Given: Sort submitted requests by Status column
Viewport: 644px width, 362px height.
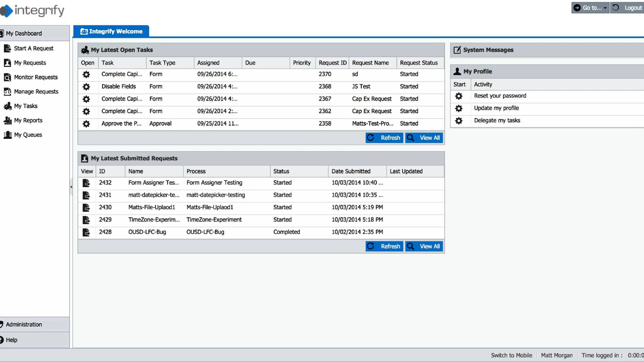Looking at the screenshot, I should pos(299,171).
